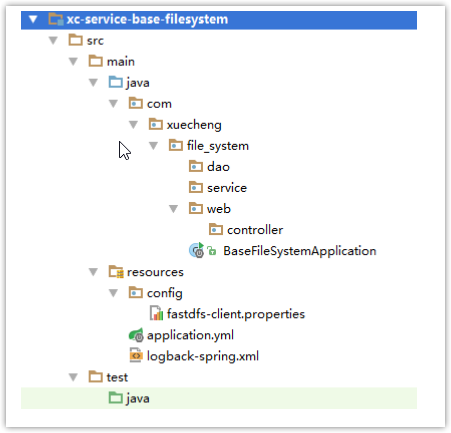Image resolution: width=451 pixels, height=433 pixels.
Task: Collapse the file_system package arrow
Action: pos(153,146)
